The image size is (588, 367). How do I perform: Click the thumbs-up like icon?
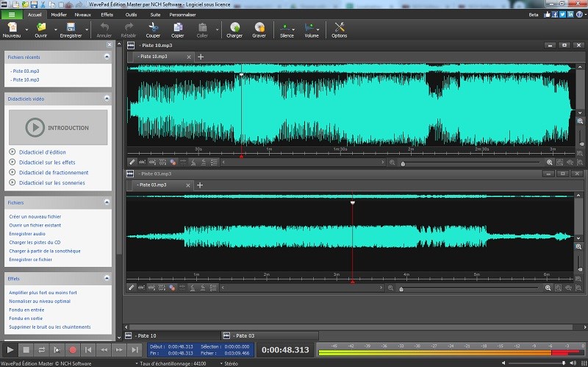[x=547, y=14]
